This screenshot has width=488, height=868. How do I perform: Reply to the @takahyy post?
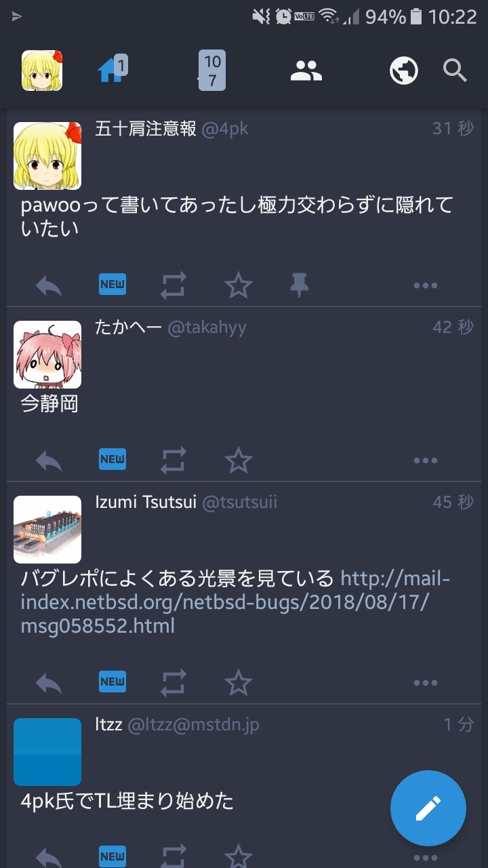point(49,461)
